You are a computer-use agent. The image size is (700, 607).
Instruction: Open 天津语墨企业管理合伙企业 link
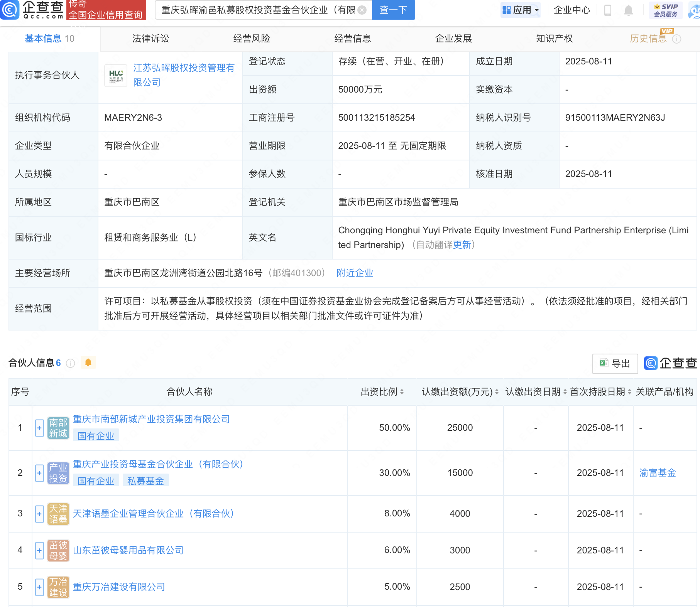(x=154, y=514)
